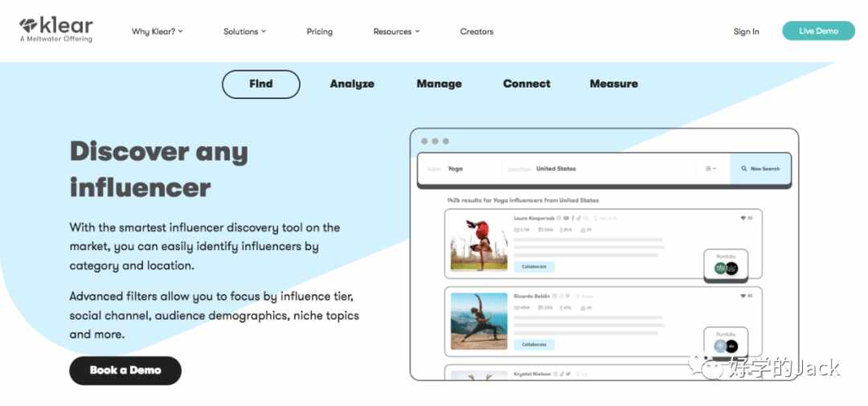Switch to the Analyze tab
The image size is (868, 406).
coord(352,84)
